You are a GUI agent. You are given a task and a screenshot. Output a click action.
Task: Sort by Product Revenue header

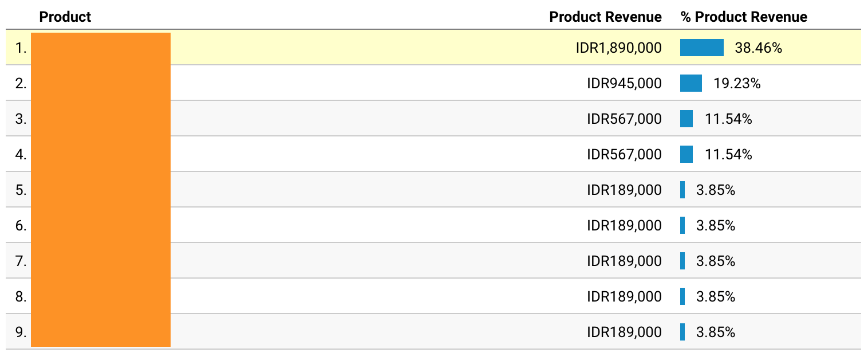coord(605,17)
